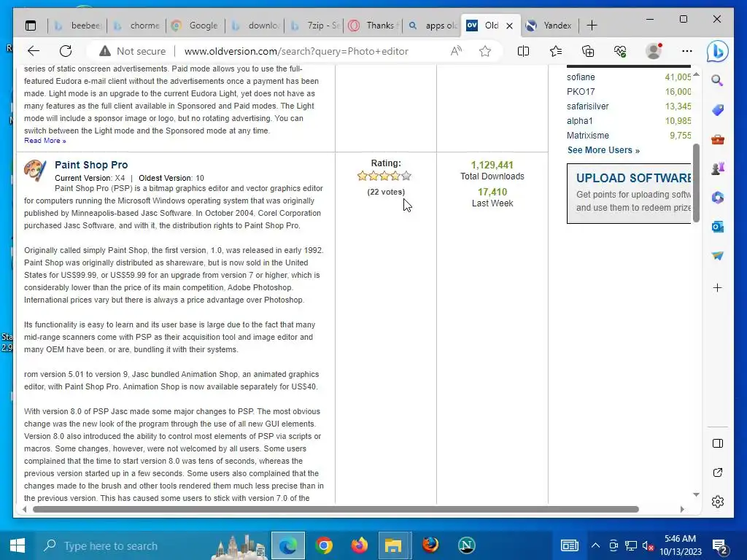Click the page vertical scrollbar thumb

pyautogui.click(x=696, y=183)
